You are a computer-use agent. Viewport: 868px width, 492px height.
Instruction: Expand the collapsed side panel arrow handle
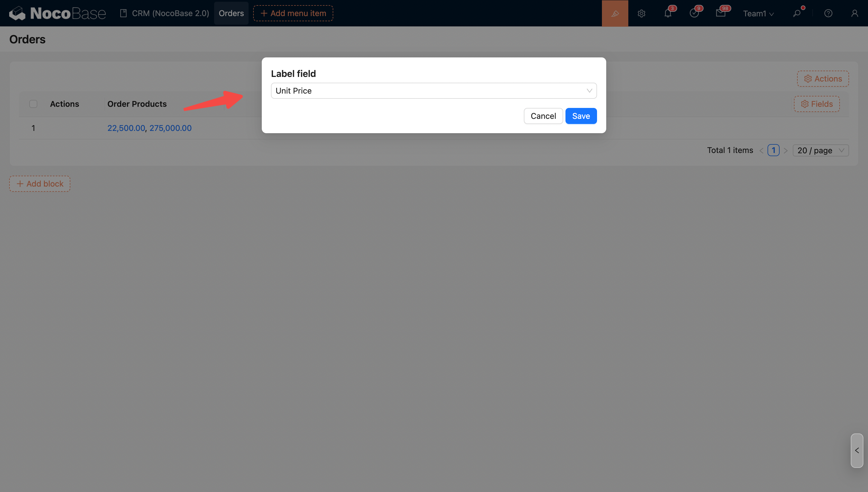857,450
